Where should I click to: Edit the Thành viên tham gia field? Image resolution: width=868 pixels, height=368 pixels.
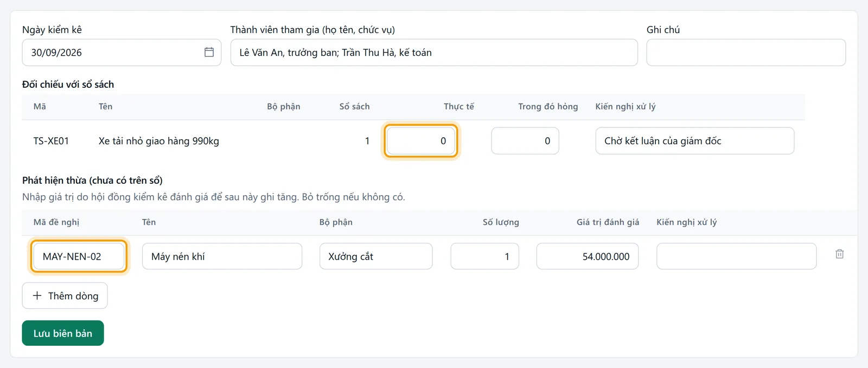pos(434,53)
